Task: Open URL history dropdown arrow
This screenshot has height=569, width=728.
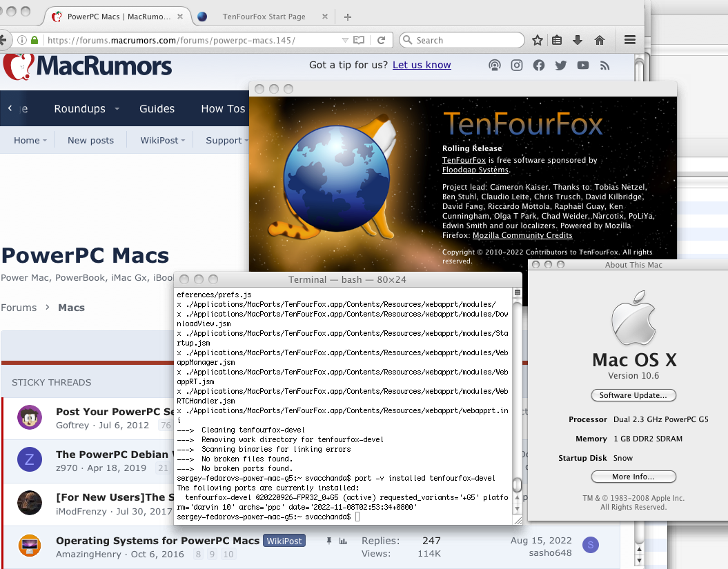Action: [x=345, y=41]
